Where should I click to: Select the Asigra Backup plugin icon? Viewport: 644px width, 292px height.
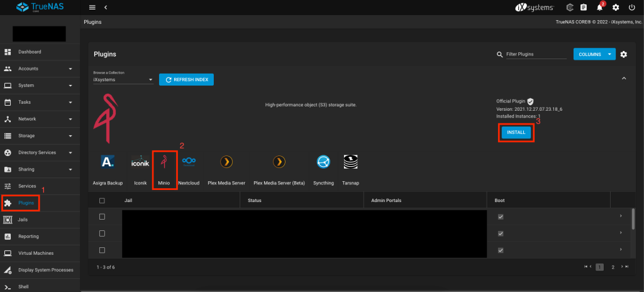[x=108, y=162]
